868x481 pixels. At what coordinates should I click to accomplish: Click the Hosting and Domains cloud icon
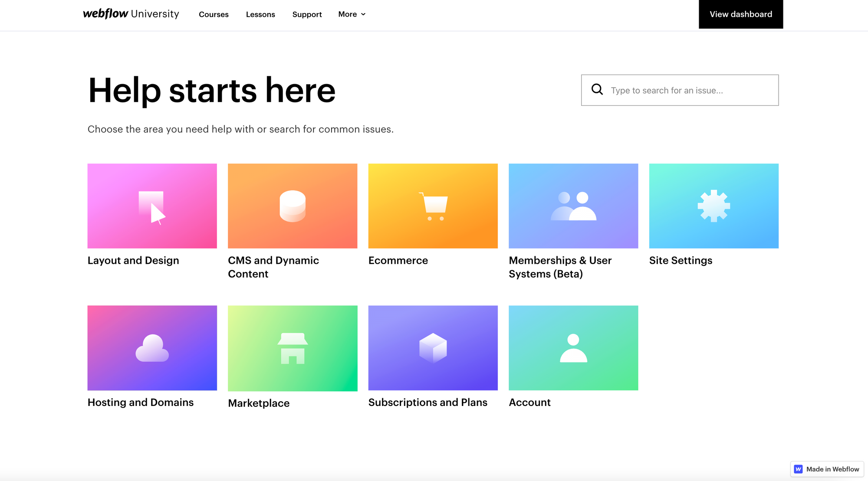(x=152, y=348)
